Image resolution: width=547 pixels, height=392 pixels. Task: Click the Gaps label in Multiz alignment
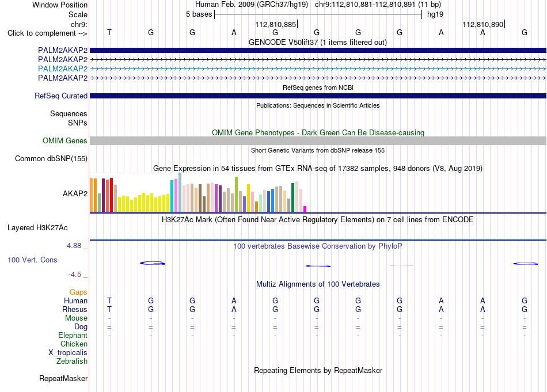coord(78,292)
